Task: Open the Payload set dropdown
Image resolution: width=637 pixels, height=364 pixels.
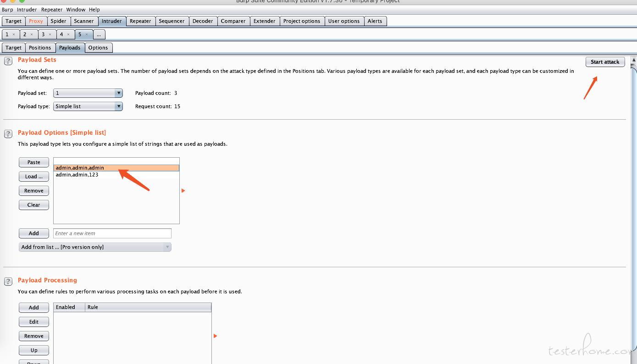Action: tap(88, 93)
